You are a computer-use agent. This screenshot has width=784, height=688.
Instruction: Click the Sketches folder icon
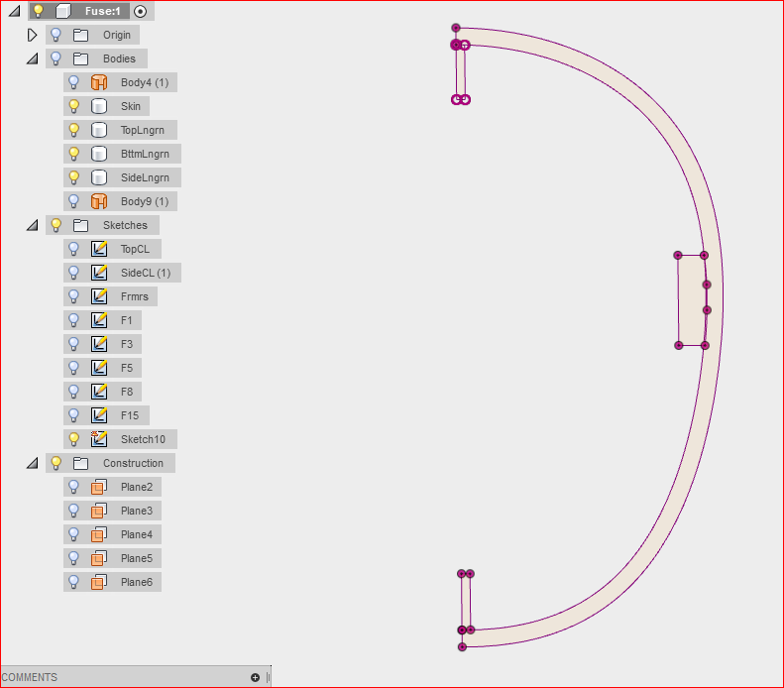point(80,225)
